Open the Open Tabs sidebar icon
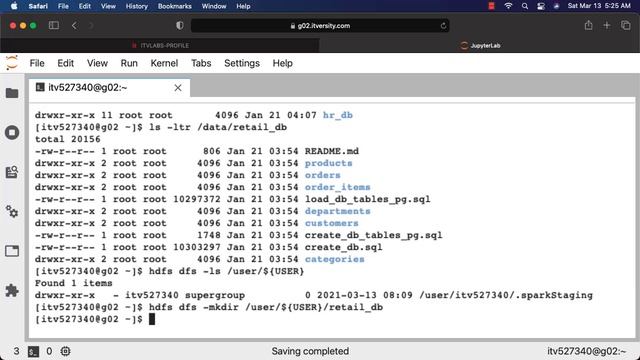 12,251
